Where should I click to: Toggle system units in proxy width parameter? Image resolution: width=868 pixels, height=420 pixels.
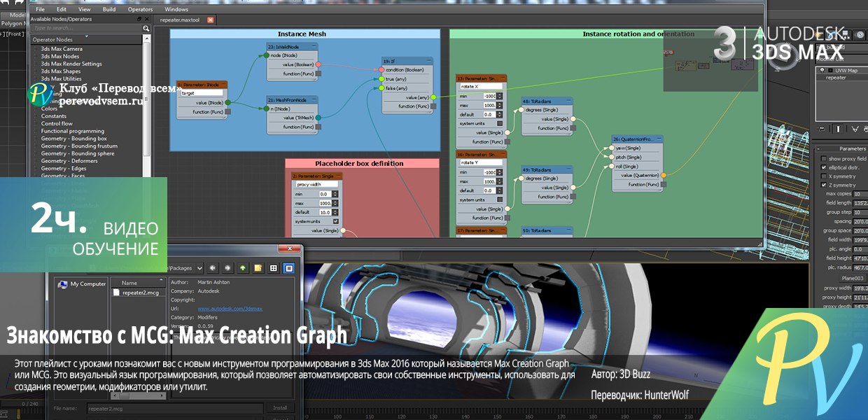pos(335,221)
